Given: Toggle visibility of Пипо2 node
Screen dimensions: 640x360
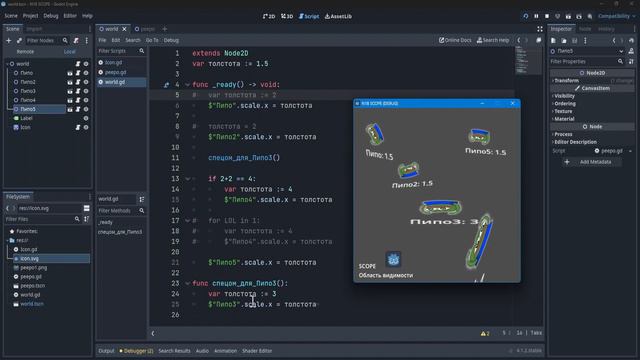Looking at the screenshot, I should tap(86, 82).
